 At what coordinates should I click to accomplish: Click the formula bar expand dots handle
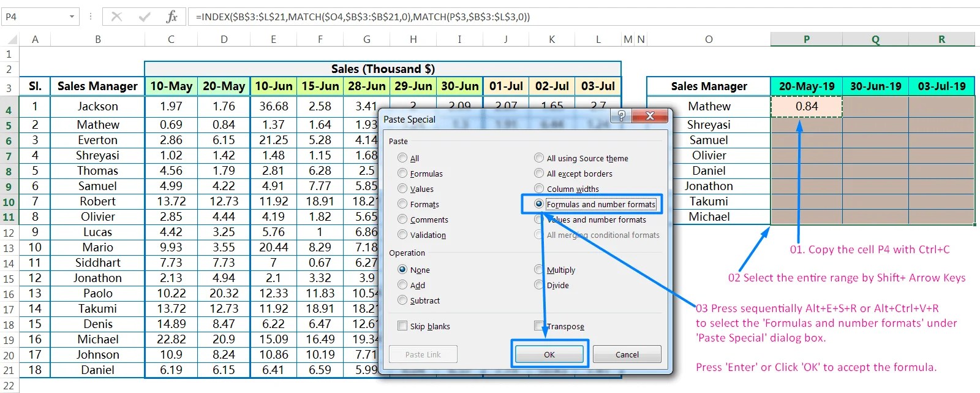pyautogui.click(x=91, y=17)
